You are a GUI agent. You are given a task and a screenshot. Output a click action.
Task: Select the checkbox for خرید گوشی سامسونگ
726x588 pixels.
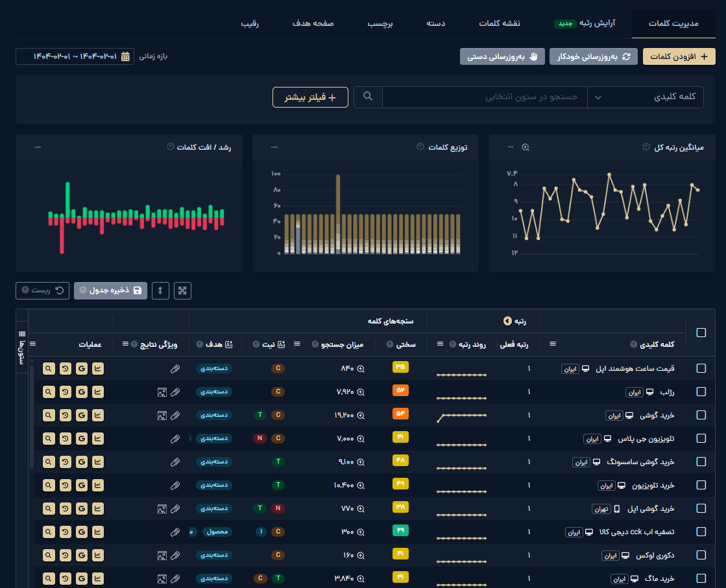pos(701,462)
